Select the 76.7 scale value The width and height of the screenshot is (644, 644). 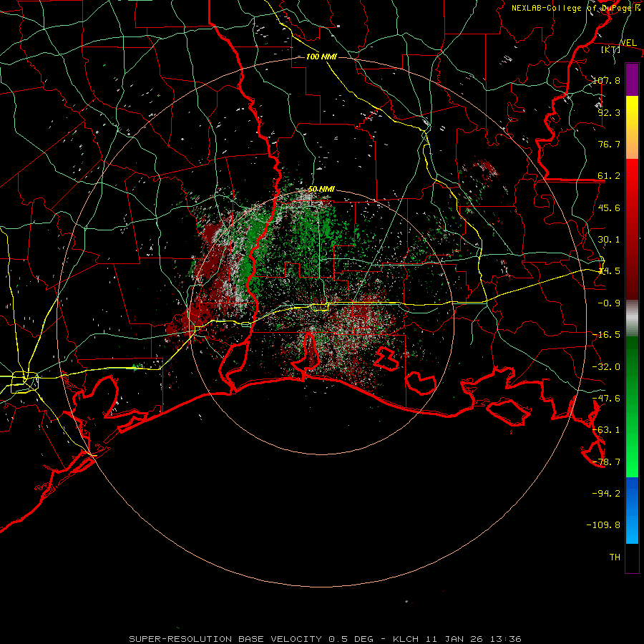click(x=609, y=144)
